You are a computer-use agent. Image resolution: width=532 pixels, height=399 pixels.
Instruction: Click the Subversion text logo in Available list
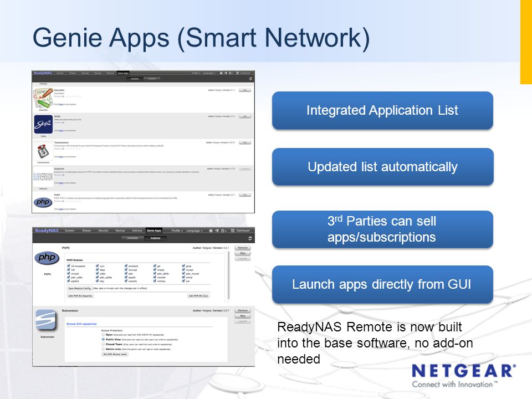[43, 177]
